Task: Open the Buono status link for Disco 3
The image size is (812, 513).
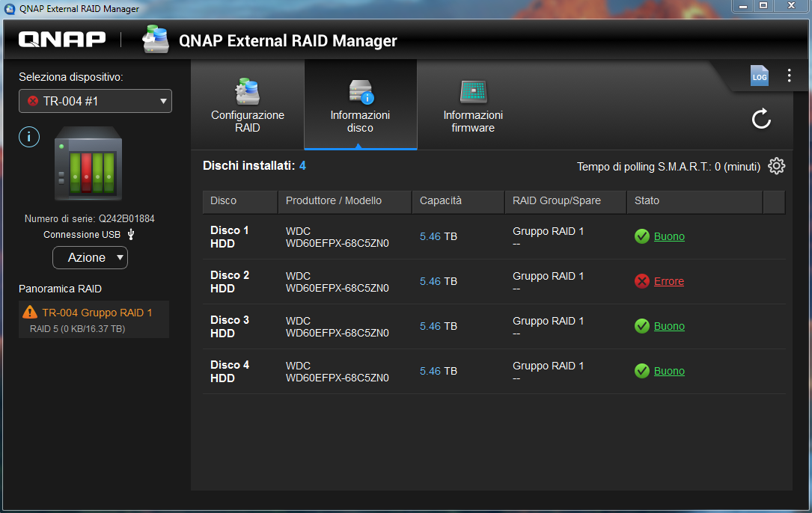Action: 669,326
